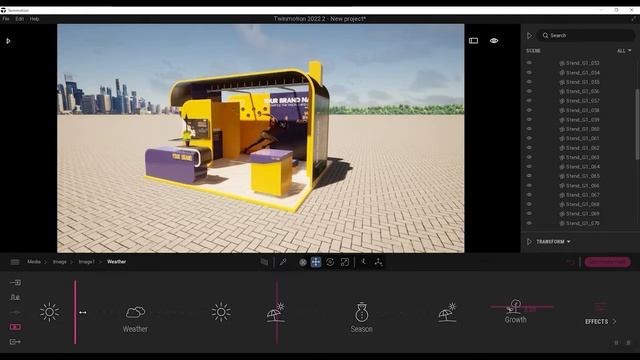Hide Stand_G1_070 using its eye icon
The image size is (640, 360).
click(529, 223)
